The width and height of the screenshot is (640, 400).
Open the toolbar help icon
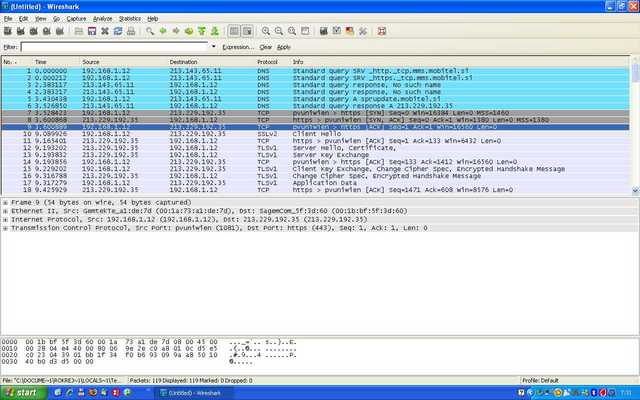(x=382, y=31)
